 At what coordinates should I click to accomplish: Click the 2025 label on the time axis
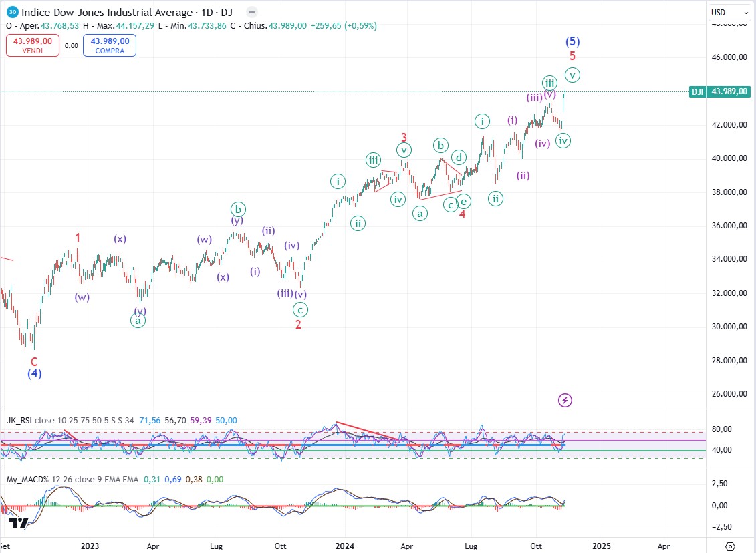click(601, 546)
